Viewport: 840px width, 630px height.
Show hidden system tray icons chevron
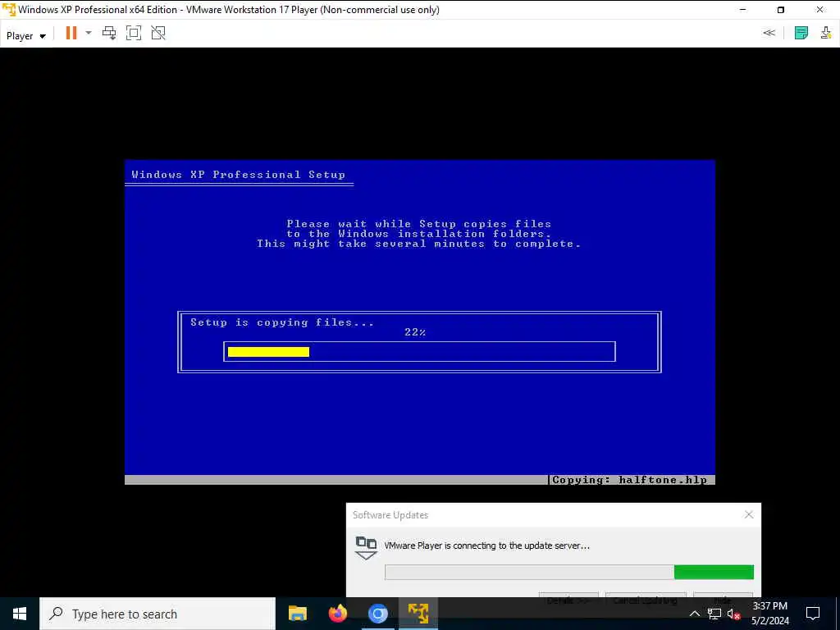(x=694, y=614)
